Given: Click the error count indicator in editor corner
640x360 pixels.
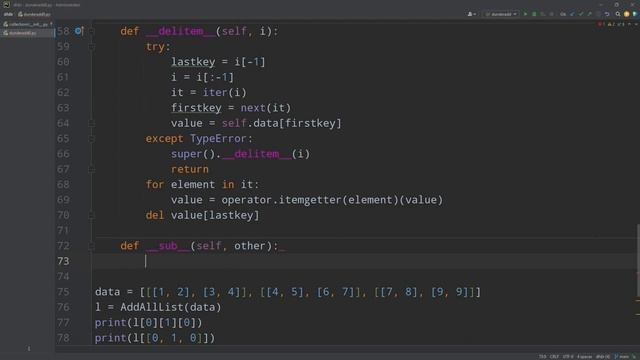Looking at the screenshot, I should click(x=601, y=24).
